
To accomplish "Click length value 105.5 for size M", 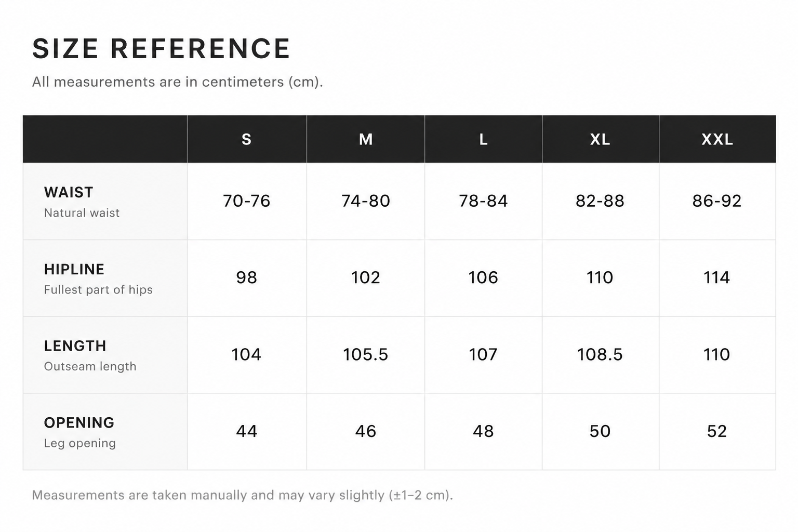I will 366,354.
